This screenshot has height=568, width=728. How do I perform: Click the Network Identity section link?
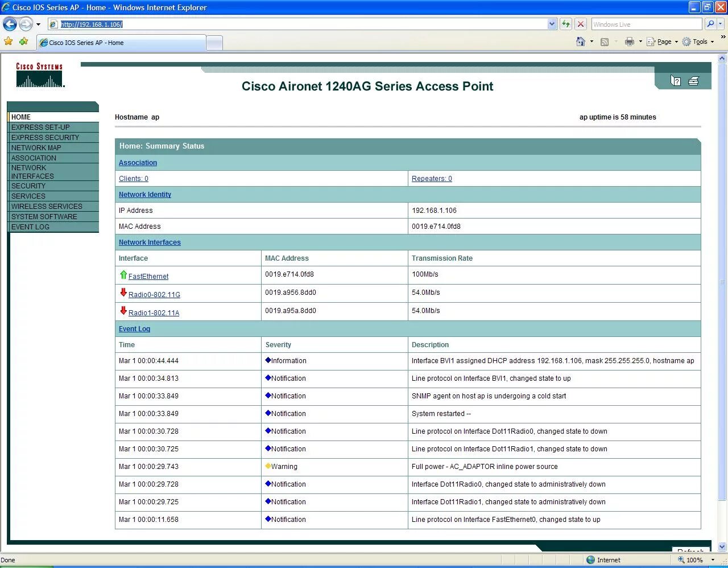144,195
